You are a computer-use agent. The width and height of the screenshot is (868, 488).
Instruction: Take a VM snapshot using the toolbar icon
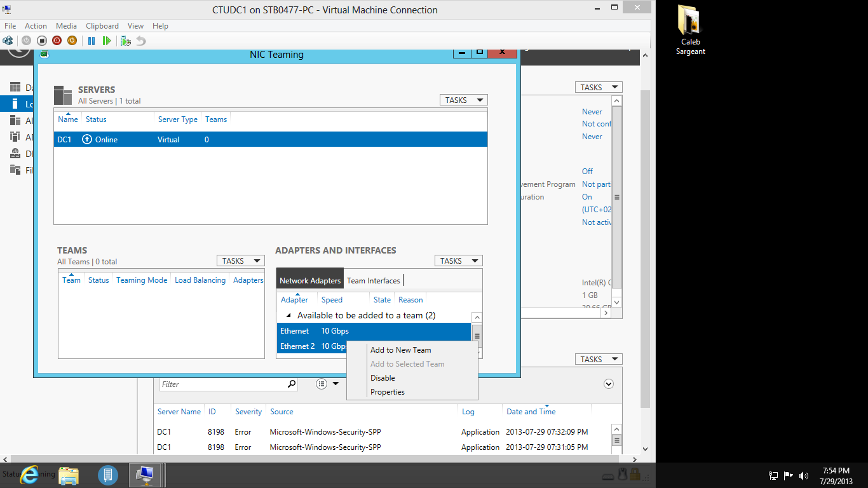tap(126, 41)
